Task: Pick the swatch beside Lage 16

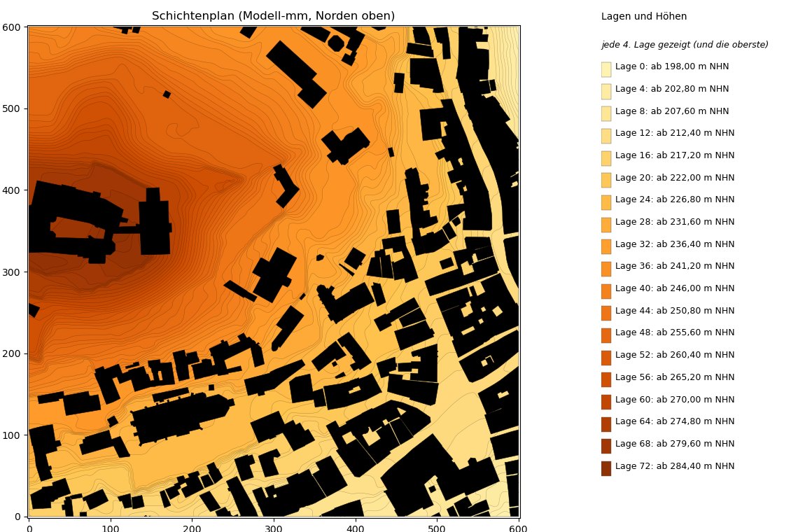Action: click(x=606, y=158)
